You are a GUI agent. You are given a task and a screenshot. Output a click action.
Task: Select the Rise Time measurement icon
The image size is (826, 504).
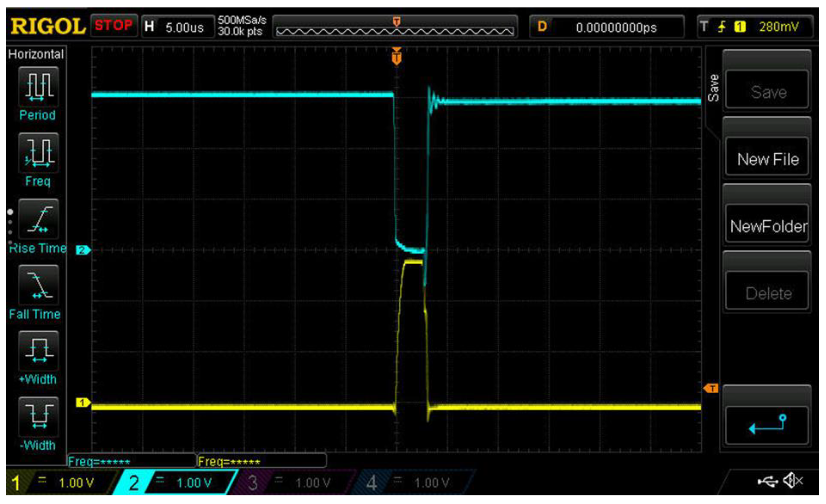click(38, 219)
